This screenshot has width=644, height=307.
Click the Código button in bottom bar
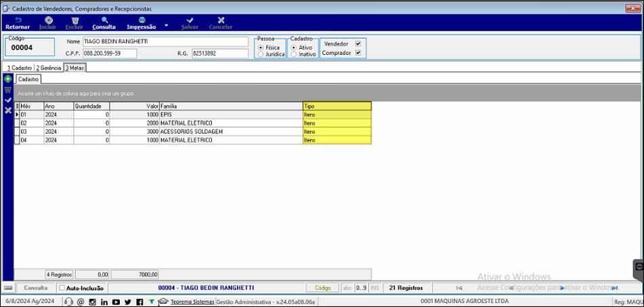323,288
